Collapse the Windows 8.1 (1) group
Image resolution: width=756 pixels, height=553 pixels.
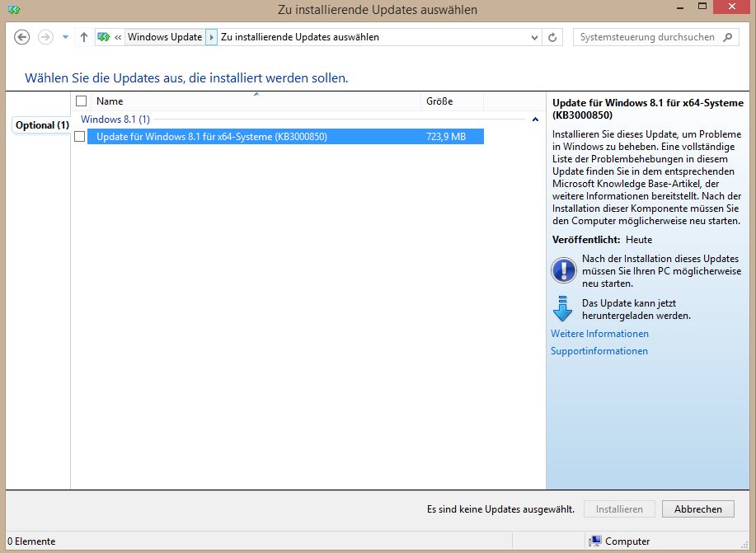[x=535, y=119]
